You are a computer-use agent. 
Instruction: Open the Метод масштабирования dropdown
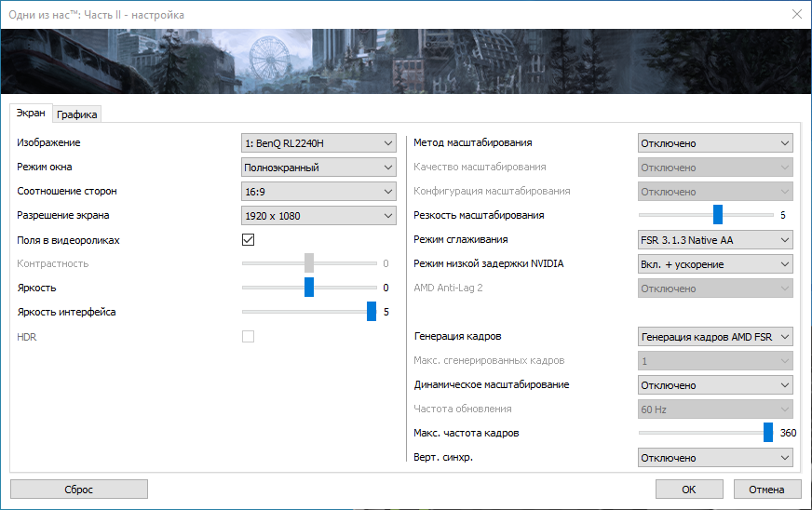[x=715, y=143]
